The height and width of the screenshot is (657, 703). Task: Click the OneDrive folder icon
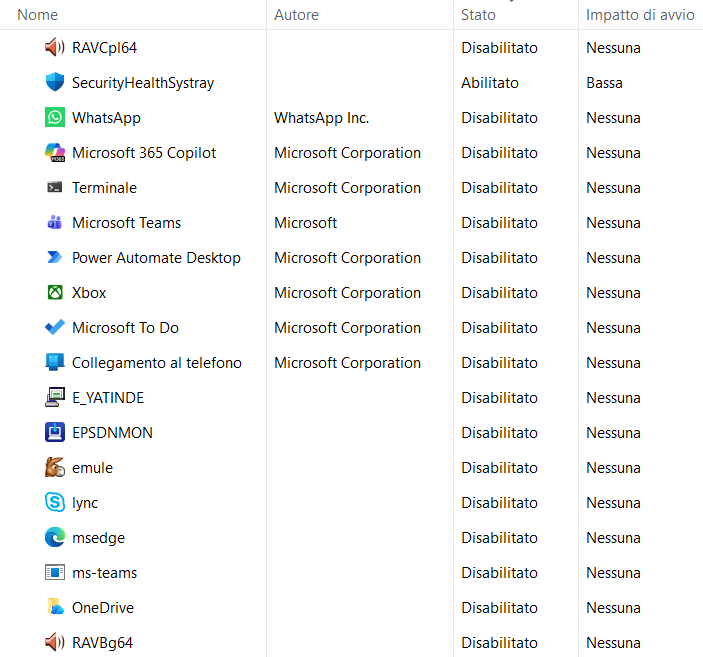[x=55, y=607]
